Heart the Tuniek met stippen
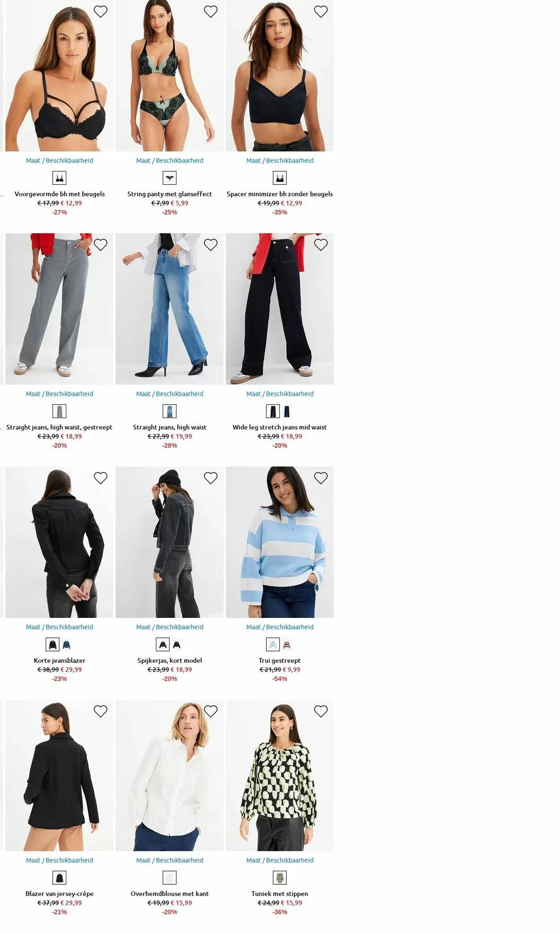The height and width of the screenshot is (933, 560). [x=321, y=711]
